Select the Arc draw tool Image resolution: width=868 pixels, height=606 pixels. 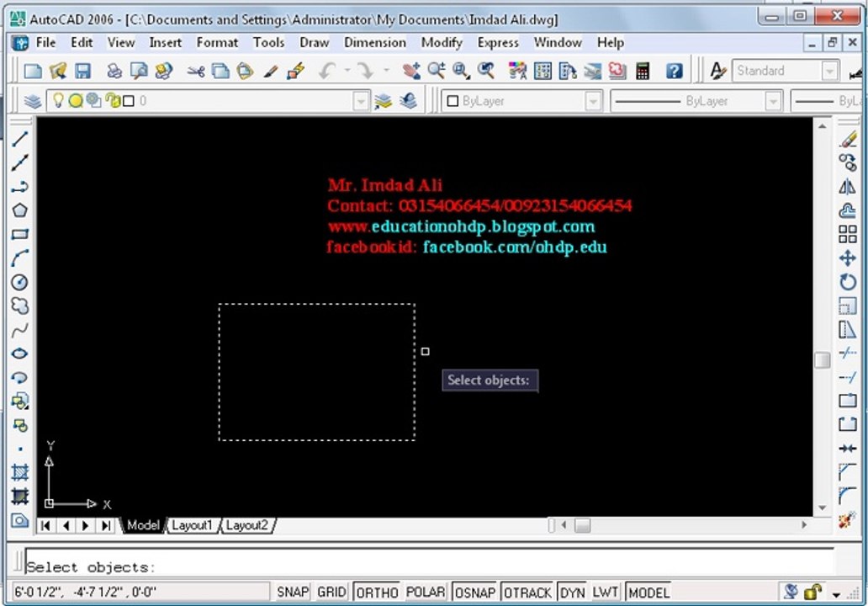click(x=19, y=258)
